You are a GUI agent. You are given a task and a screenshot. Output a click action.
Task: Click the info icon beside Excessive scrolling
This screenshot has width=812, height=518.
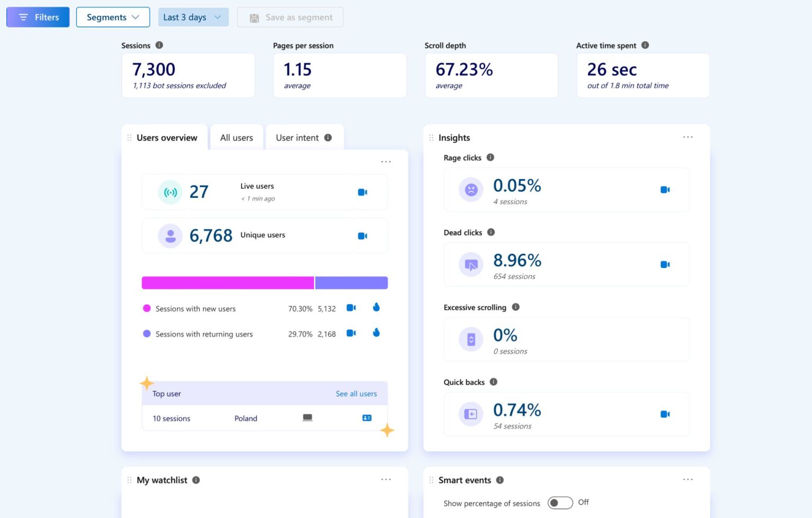point(516,307)
